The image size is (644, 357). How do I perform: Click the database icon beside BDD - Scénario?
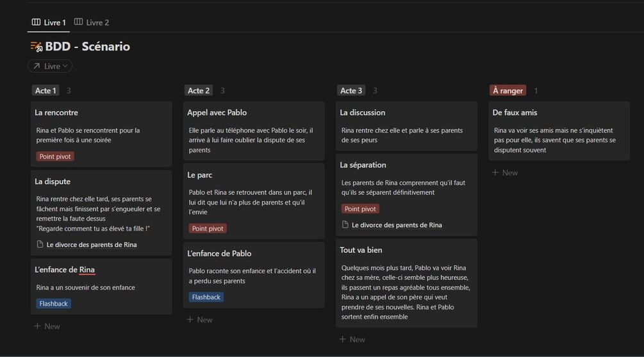37,47
